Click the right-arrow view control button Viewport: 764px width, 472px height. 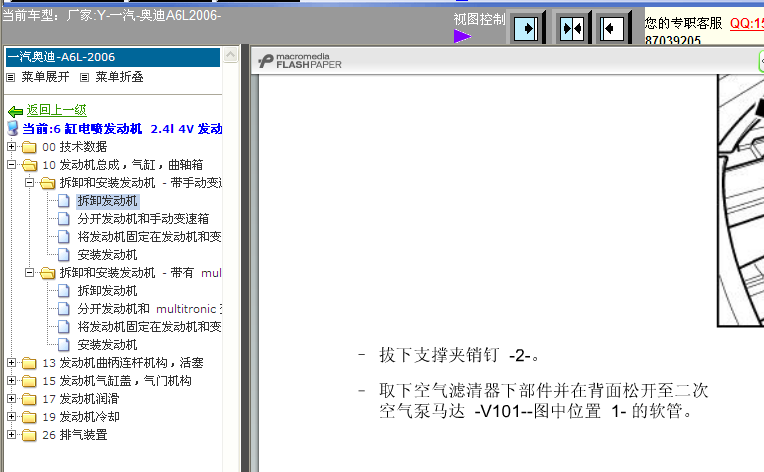526,29
